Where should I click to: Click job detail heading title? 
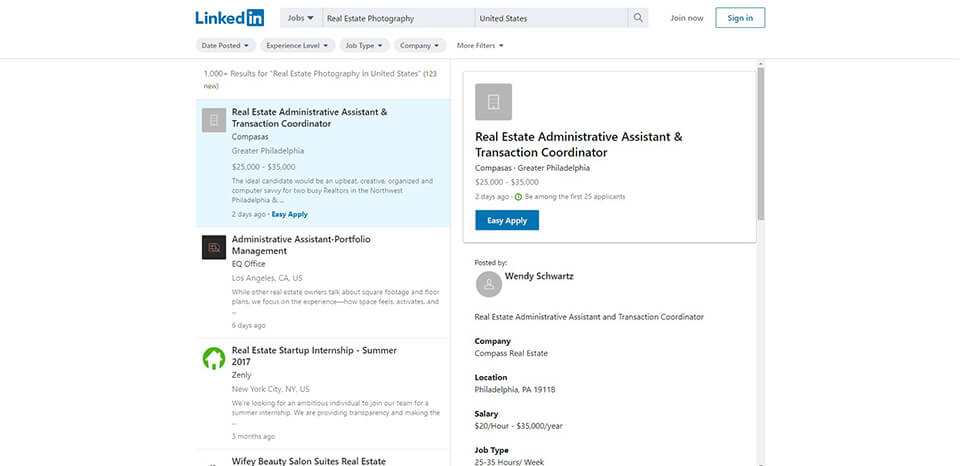pyautogui.click(x=579, y=145)
